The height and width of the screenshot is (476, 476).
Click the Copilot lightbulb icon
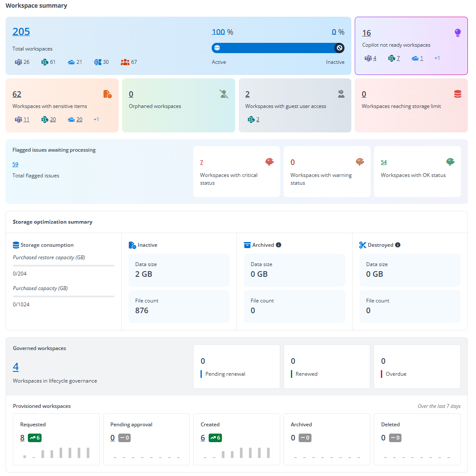pyautogui.click(x=458, y=33)
